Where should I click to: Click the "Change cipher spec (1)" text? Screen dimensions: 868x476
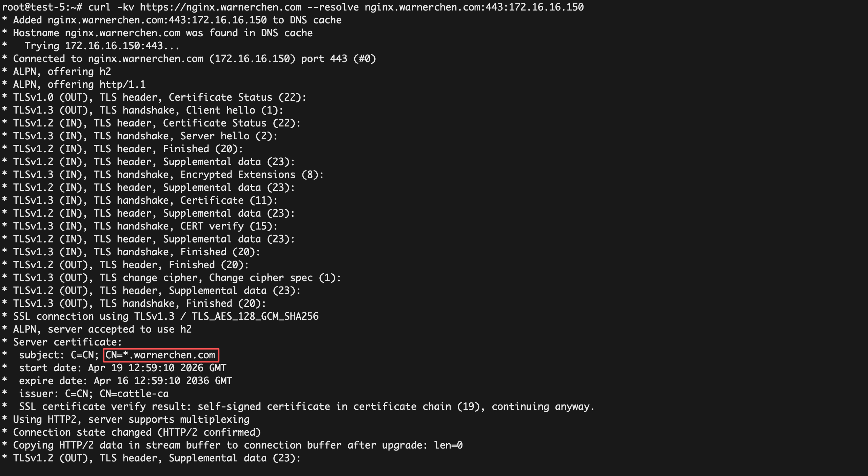[x=275, y=278]
